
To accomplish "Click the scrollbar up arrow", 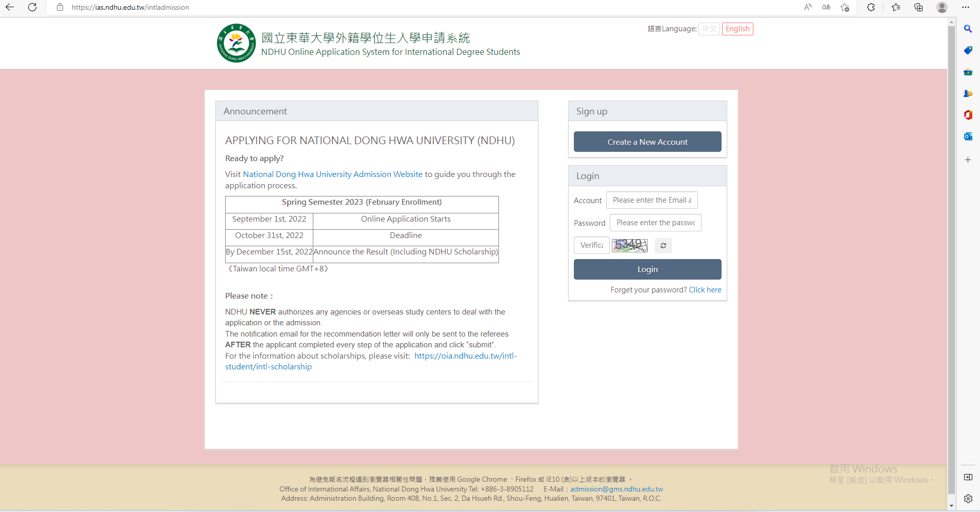I will [951, 22].
